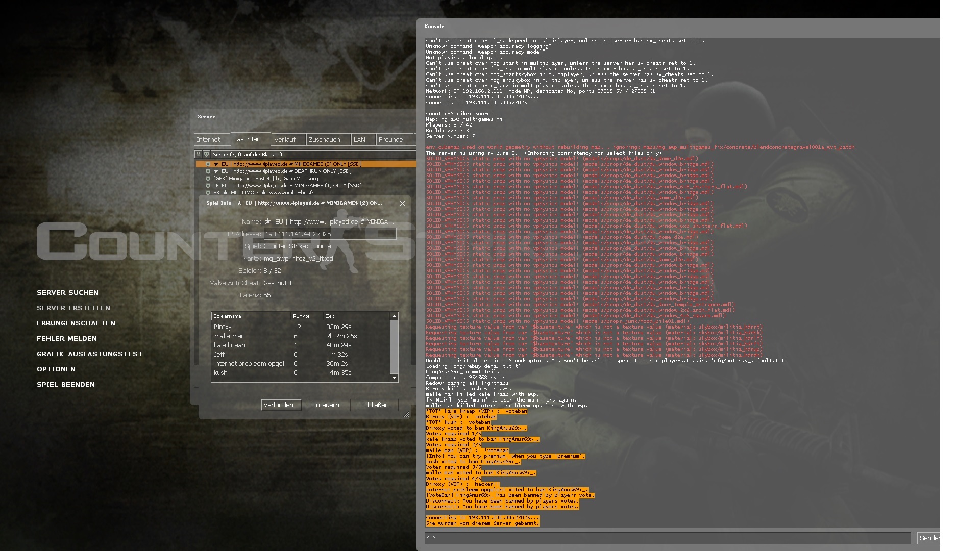
Task: Grab the Spiel-Info dialog resize grip
Action: 406,415
